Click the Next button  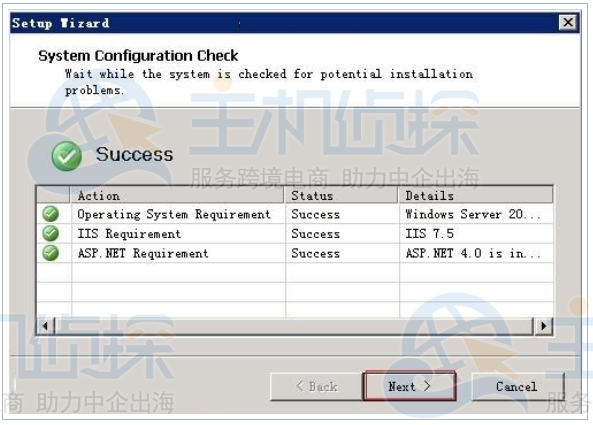point(409,386)
